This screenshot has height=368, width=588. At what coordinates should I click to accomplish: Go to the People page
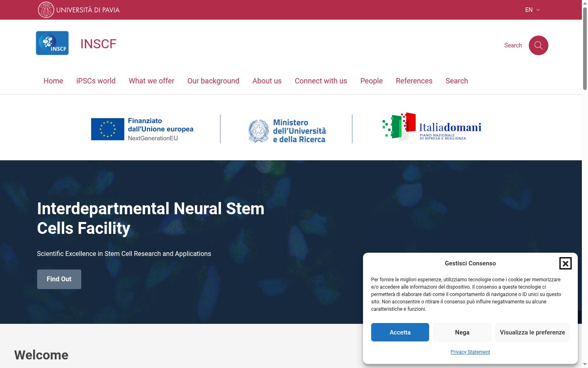372,81
